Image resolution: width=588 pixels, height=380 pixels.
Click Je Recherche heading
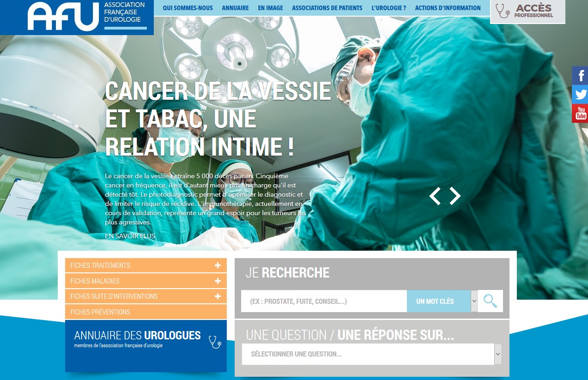[x=287, y=273]
